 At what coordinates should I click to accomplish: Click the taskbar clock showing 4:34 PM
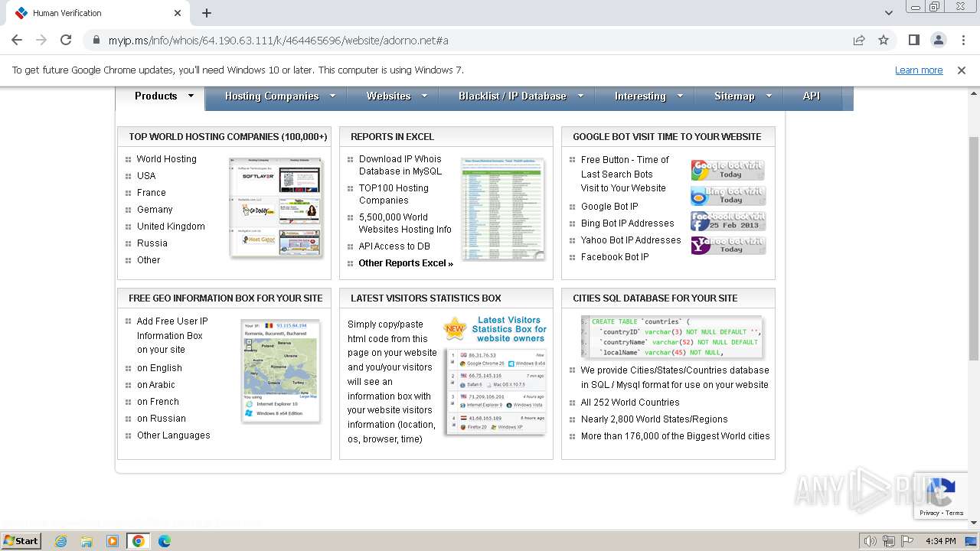940,541
